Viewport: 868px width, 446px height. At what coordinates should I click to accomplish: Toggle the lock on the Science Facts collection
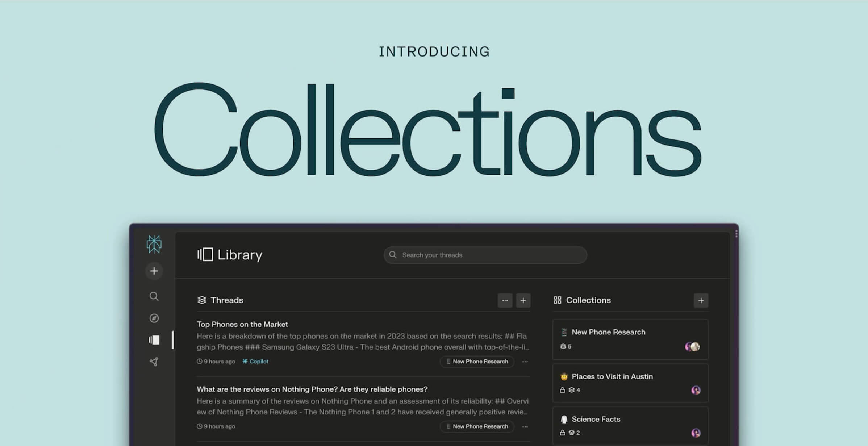[x=562, y=433]
